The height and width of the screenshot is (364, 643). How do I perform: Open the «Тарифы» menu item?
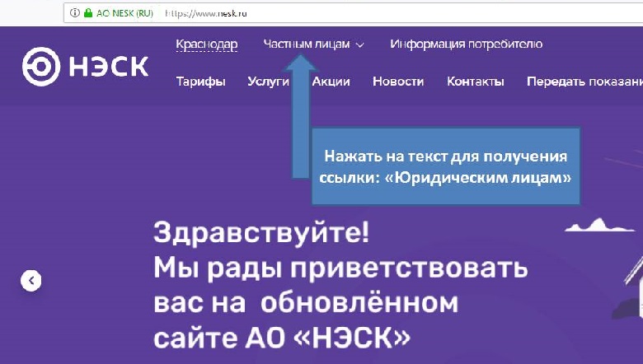200,82
